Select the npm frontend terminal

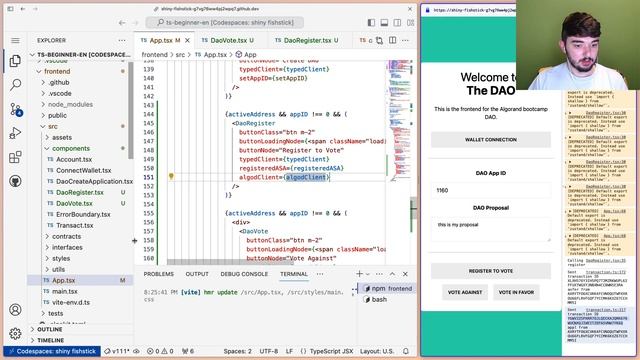388,289
